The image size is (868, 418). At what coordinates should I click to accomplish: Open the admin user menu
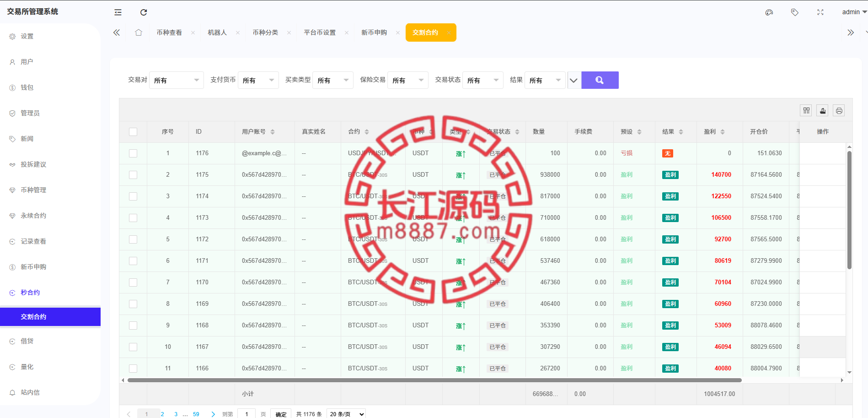tap(854, 12)
